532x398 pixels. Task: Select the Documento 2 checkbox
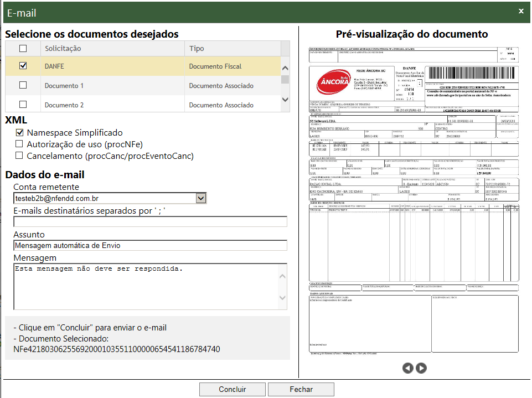(23, 104)
